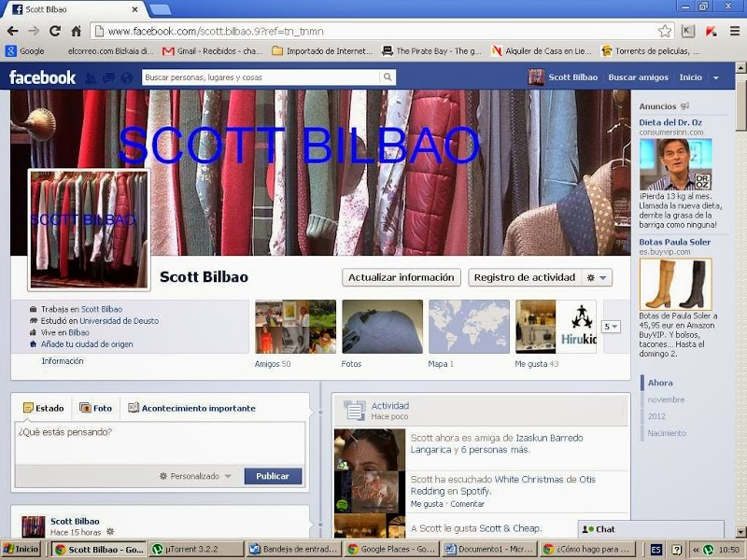The width and height of the screenshot is (747, 560).
Task: Click Comentar under Spotify activity
Action: (x=468, y=504)
